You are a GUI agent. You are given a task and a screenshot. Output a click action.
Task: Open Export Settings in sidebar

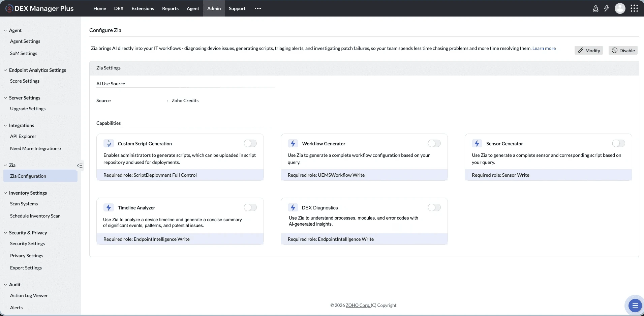point(26,268)
